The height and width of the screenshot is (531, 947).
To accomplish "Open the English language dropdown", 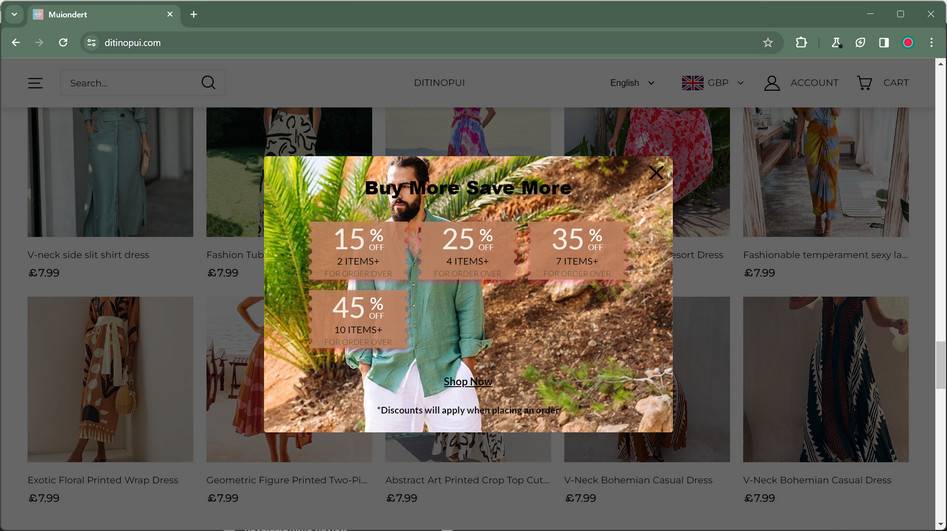I will pyautogui.click(x=632, y=83).
